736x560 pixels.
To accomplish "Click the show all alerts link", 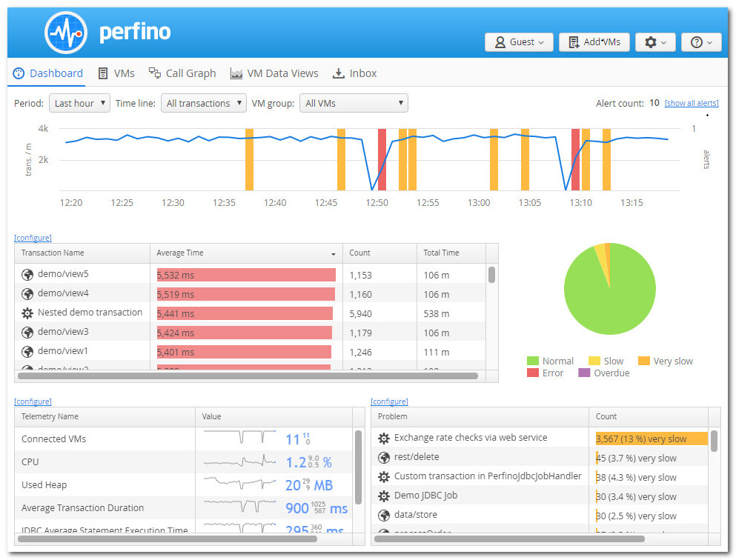I will pyautogui.click(x=691, y=104).
